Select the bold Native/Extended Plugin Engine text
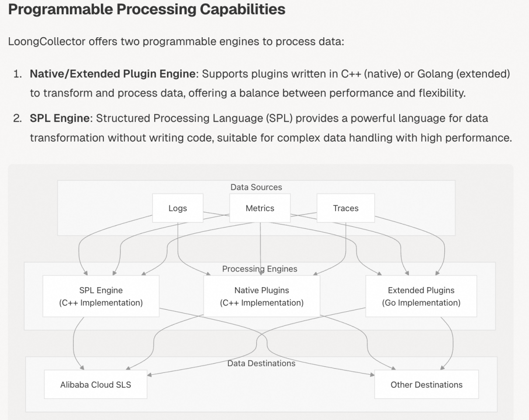The width and height of the screenshot is (529, 420). pyautogui.click(x=113, y=74)
